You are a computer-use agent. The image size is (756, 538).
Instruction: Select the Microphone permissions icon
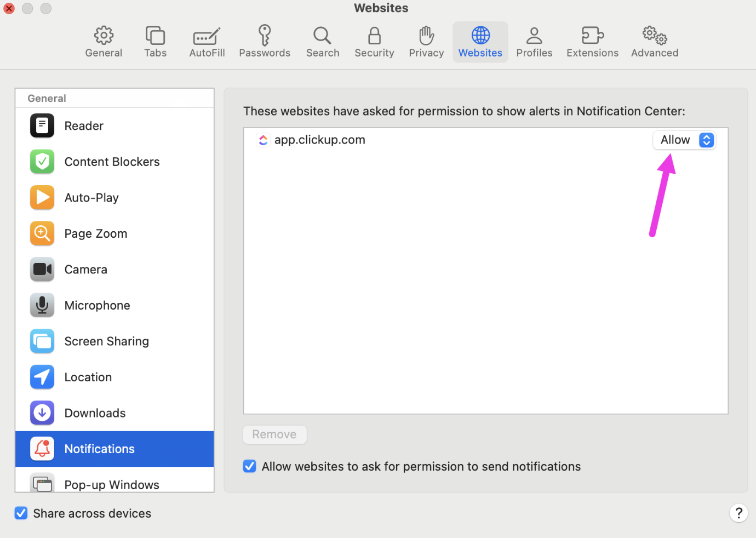pyautogui.click(x=42, y=305)
